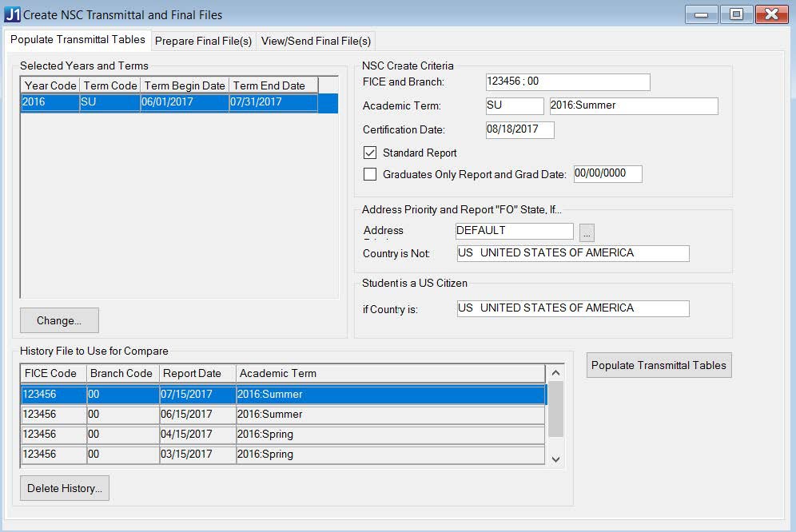This screenshot has height=532, width=796.
Task: Toggle the Standard Report checkbox
Action: tap(370, 153)
